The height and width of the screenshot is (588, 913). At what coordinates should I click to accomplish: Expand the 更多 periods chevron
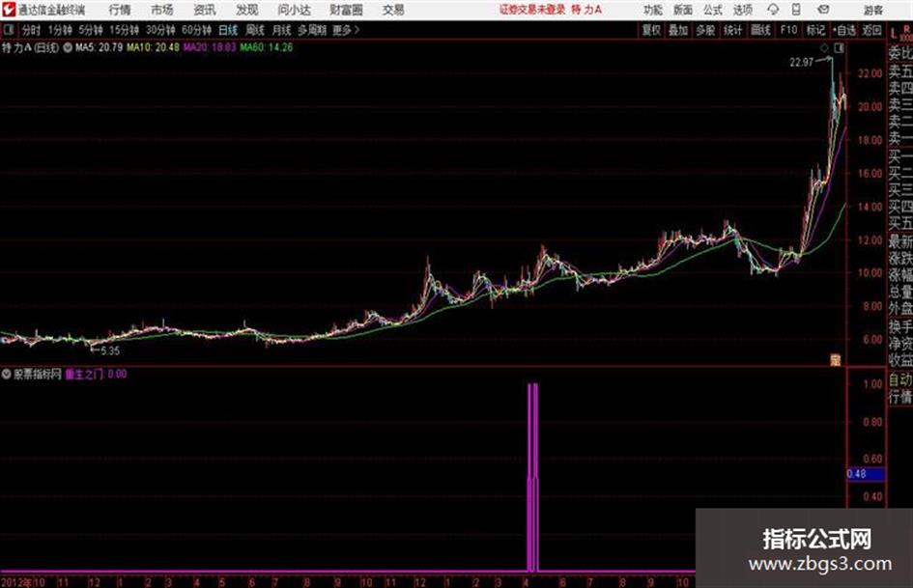[x=347, y=30]
